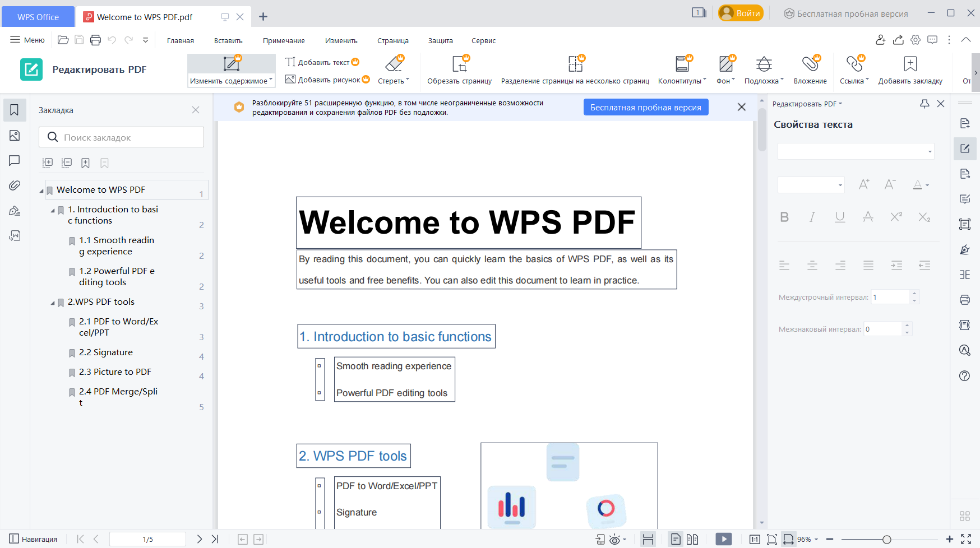Toggle Italic text formatting
This screenshot has height=548, width=980.
[x=812, y=217]
